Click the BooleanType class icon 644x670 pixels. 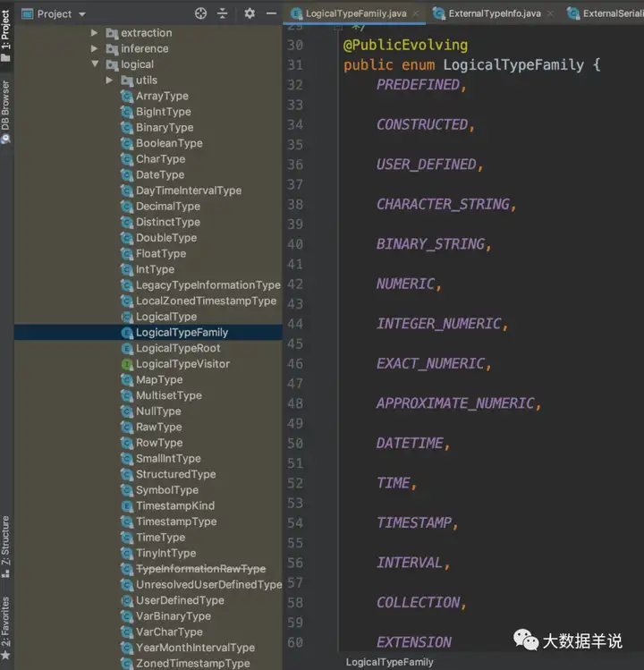pyautogui.click(x=127, y=143)
